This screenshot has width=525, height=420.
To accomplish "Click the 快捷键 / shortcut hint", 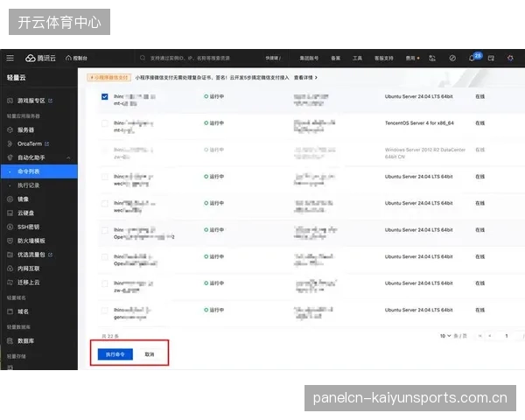I will pyautogui.click(x=273, y=59).
